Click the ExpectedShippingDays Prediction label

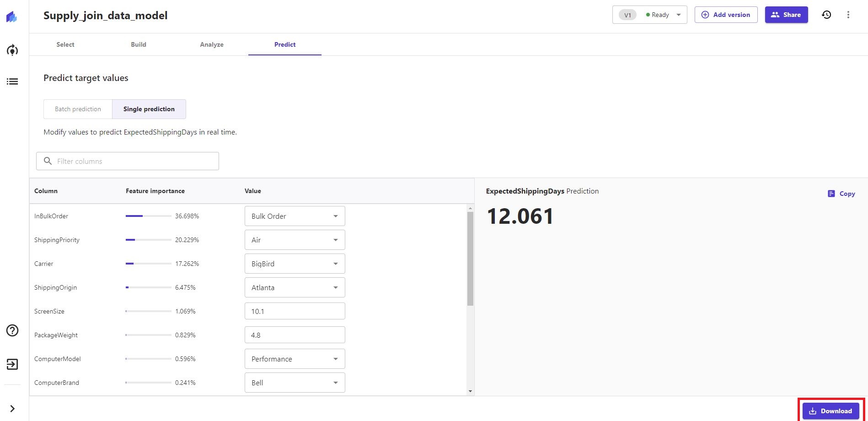pos(542,191)
